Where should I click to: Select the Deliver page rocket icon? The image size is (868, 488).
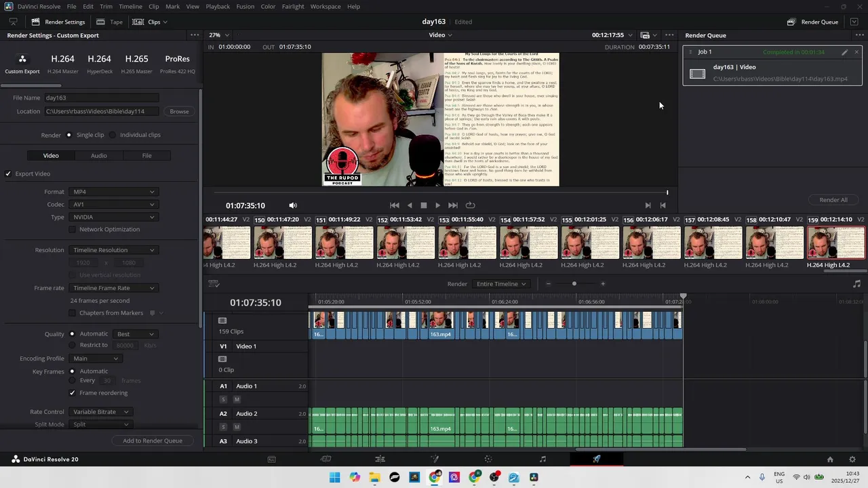coord(597,460)
